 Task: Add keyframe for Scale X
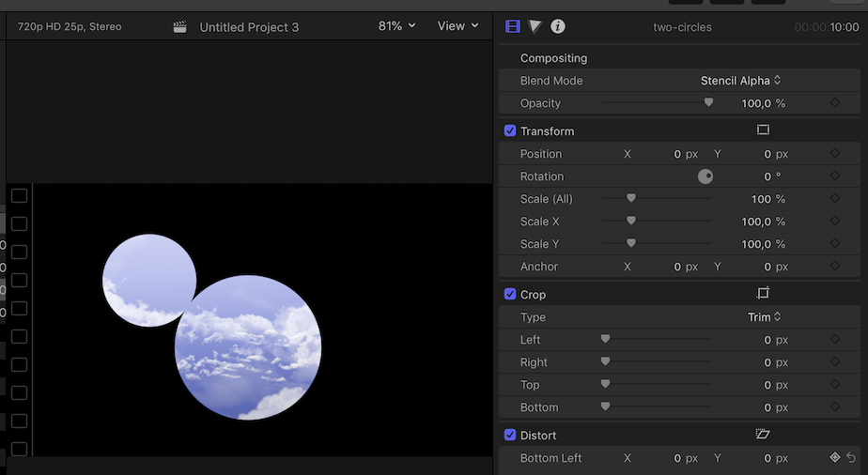click(x=835, y=221)
